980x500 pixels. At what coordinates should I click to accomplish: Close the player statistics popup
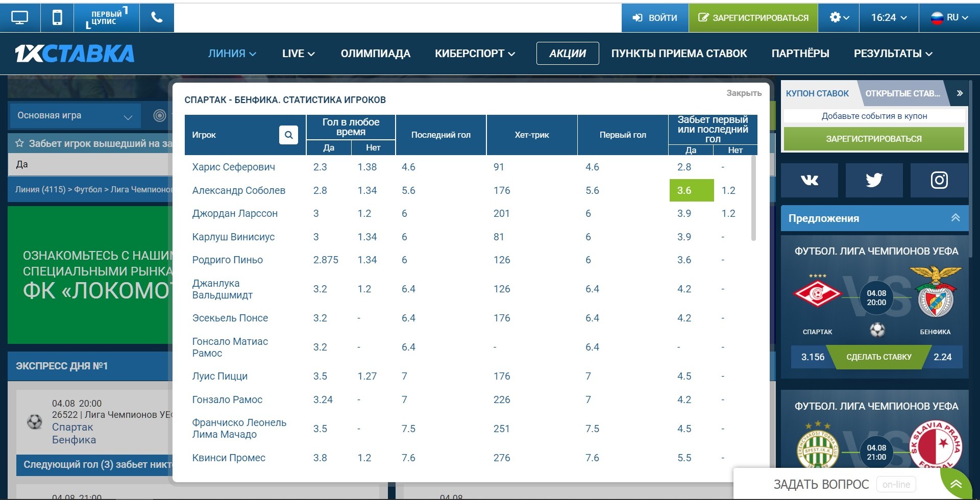(x=744, y=93)
